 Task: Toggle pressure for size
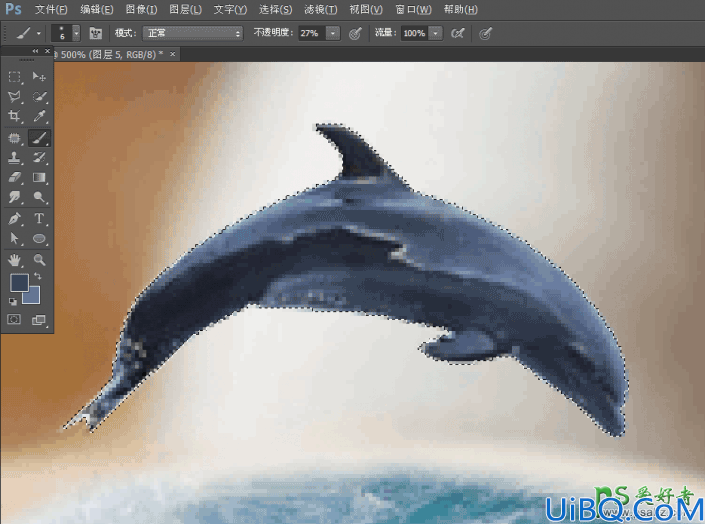[485, 33]
